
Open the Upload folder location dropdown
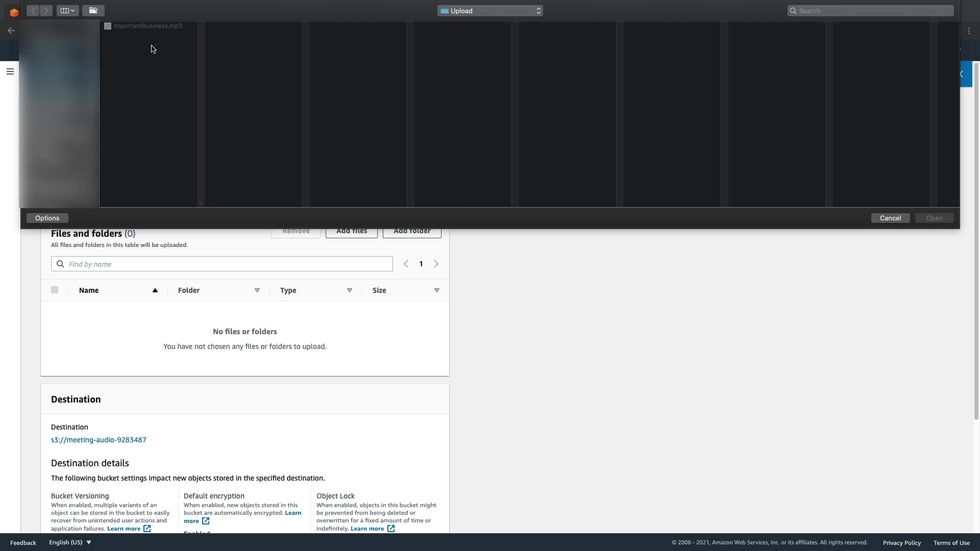click(489, 11)
